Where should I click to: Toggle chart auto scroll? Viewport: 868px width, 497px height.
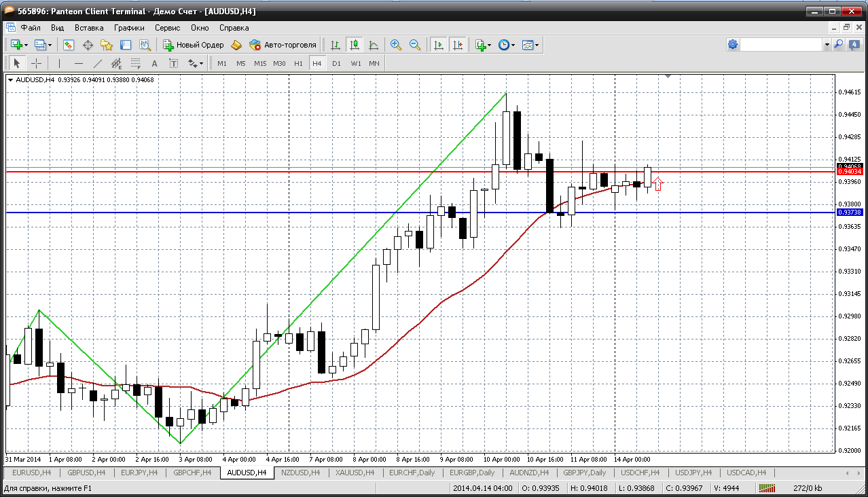coord(439,45)
